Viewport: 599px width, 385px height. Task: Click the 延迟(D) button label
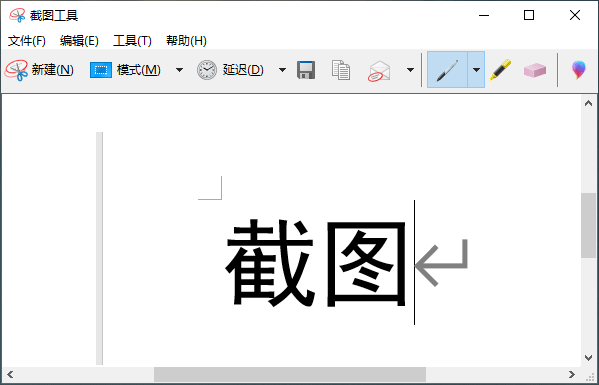pos(243,70)
